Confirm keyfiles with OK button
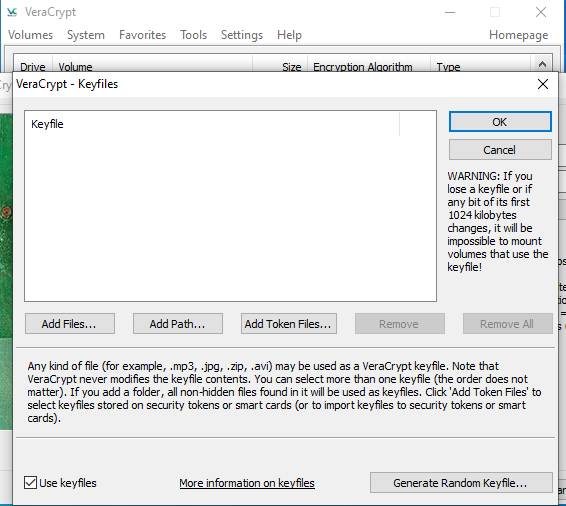This screenshot has height=506, width=566. [500, 122]
